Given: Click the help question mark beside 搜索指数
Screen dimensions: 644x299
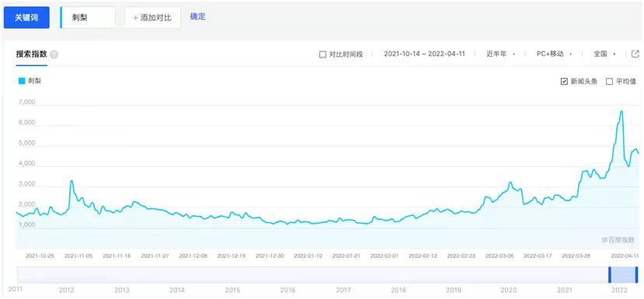Looking at the screenshot, I should pyautogui.click(x=54, y=54).
